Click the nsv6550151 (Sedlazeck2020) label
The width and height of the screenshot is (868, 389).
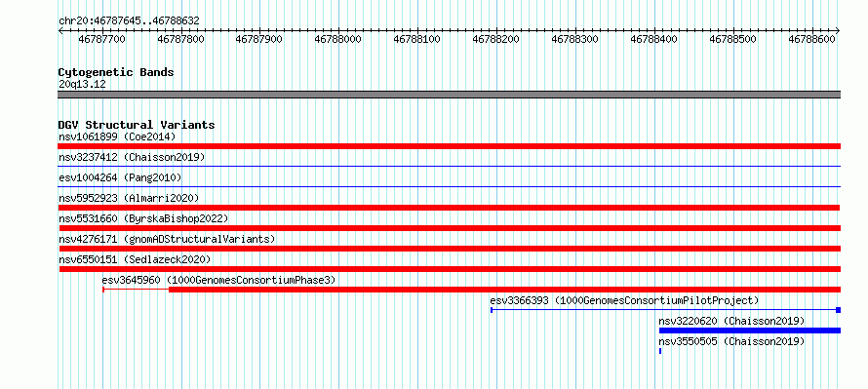[x=135, y=259]
